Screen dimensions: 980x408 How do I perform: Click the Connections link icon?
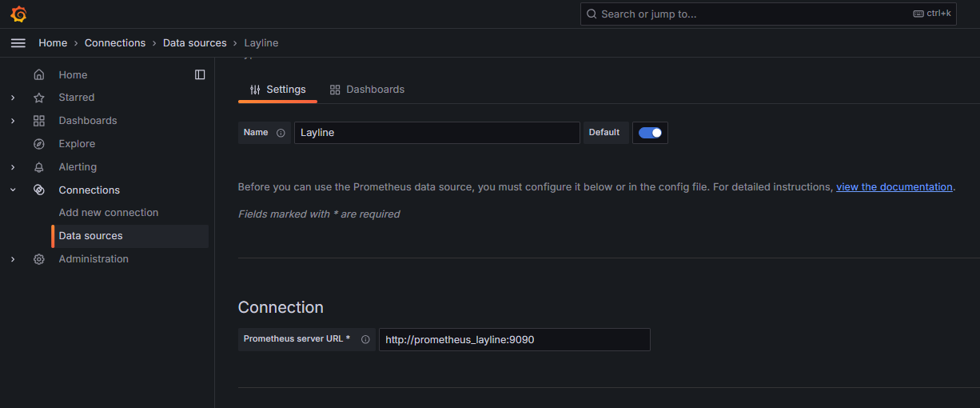(39, 190)
